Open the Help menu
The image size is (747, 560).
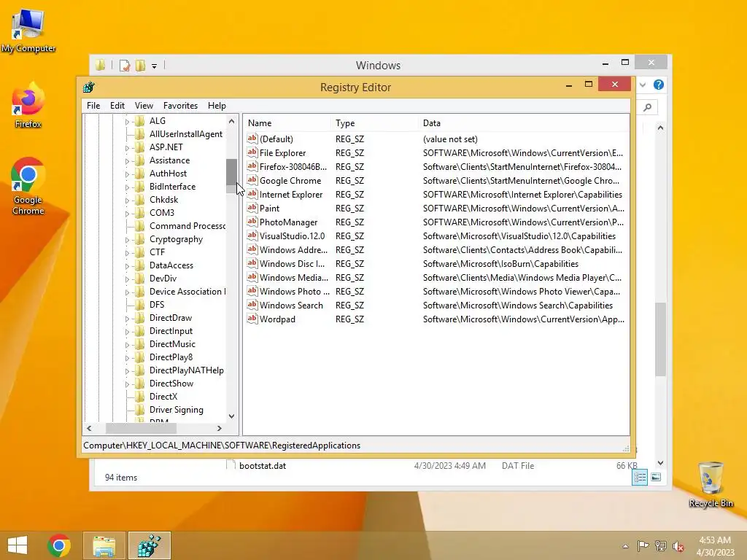[217, 106]
